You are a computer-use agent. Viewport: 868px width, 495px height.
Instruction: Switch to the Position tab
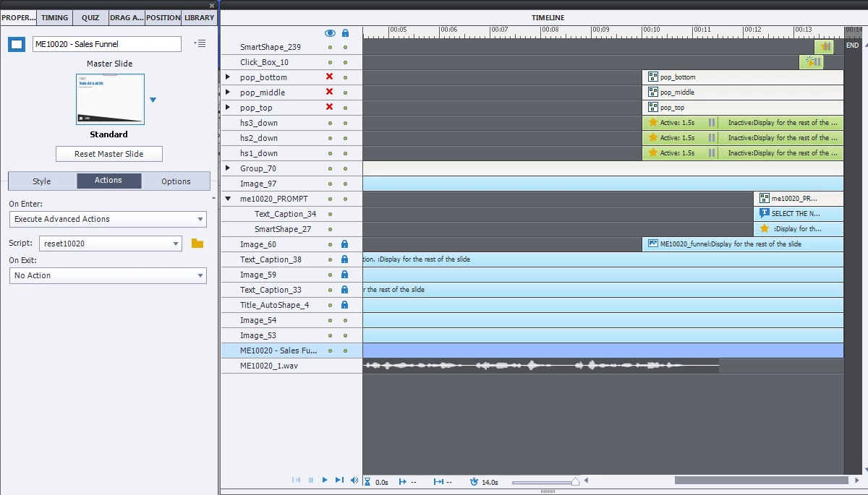coord(163,17)
